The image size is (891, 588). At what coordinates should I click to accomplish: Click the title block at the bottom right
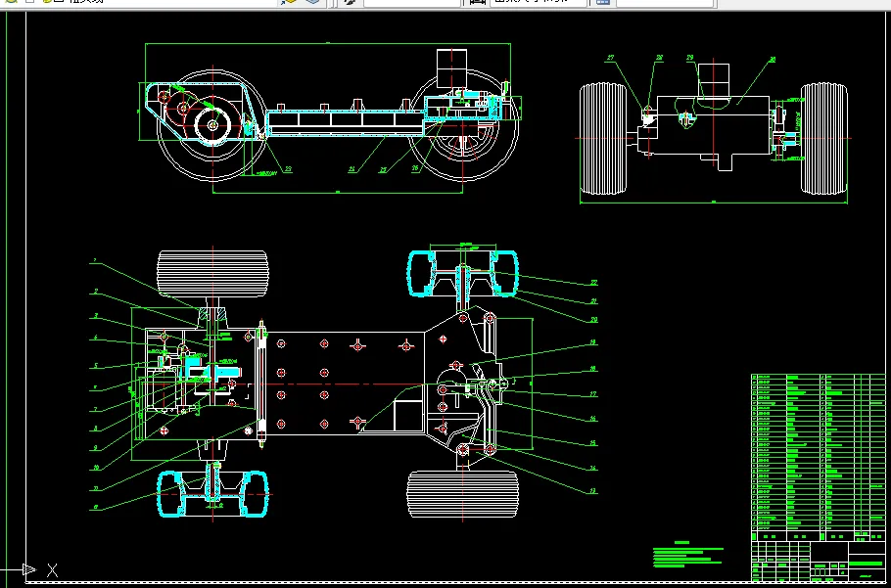pyautogui.click(x=819, y=560)
